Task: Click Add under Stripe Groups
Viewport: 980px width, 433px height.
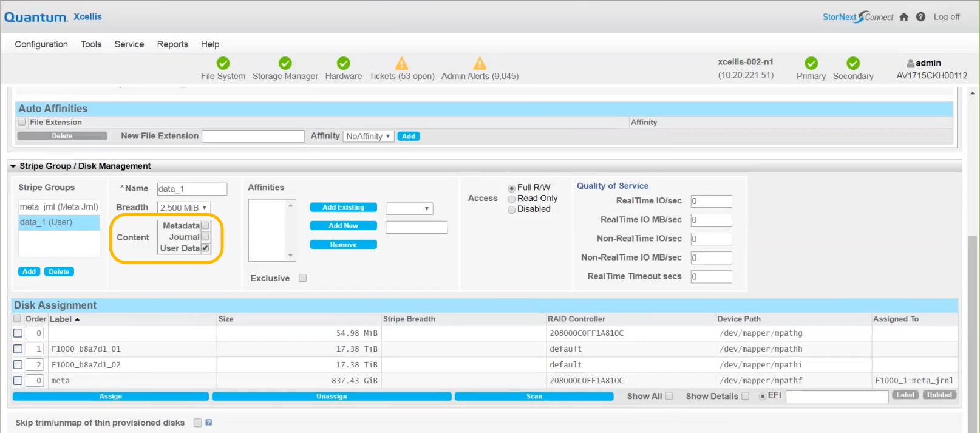Action: 29,272
